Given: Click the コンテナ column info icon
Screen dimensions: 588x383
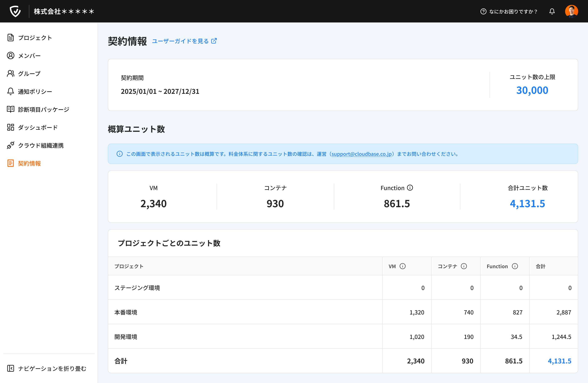Looking at the screenshot, I should 464,266.
